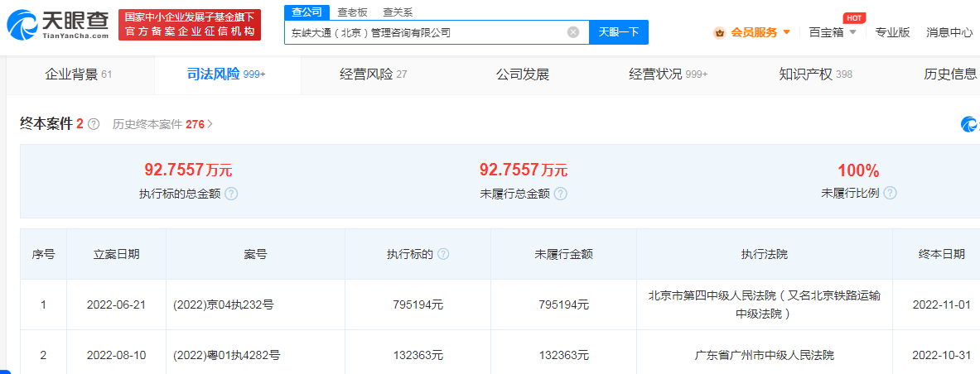The height and width of the screenshot is (374, 980).
Task: Select the 查公司 search tab
Action: [307, 12]
